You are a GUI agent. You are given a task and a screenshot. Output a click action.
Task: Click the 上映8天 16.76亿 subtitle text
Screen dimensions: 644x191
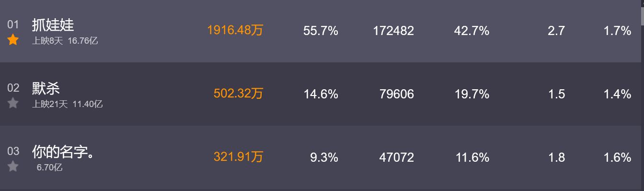tap(65, 41)
